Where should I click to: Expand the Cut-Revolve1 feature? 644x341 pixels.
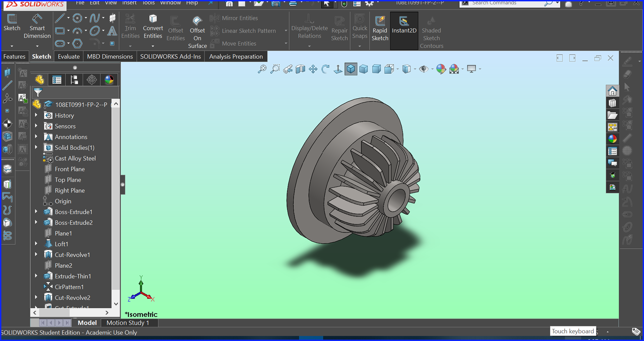click(x=36, y=254)
